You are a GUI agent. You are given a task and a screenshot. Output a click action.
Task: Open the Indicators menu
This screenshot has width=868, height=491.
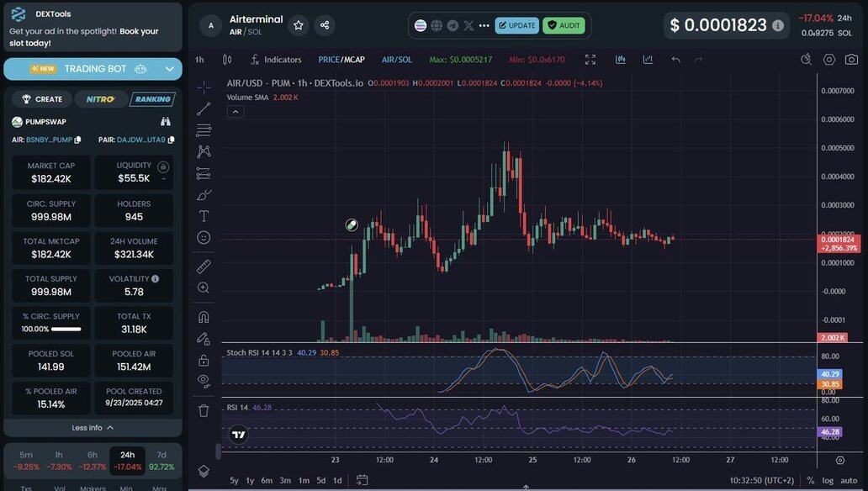pos(276,60)
